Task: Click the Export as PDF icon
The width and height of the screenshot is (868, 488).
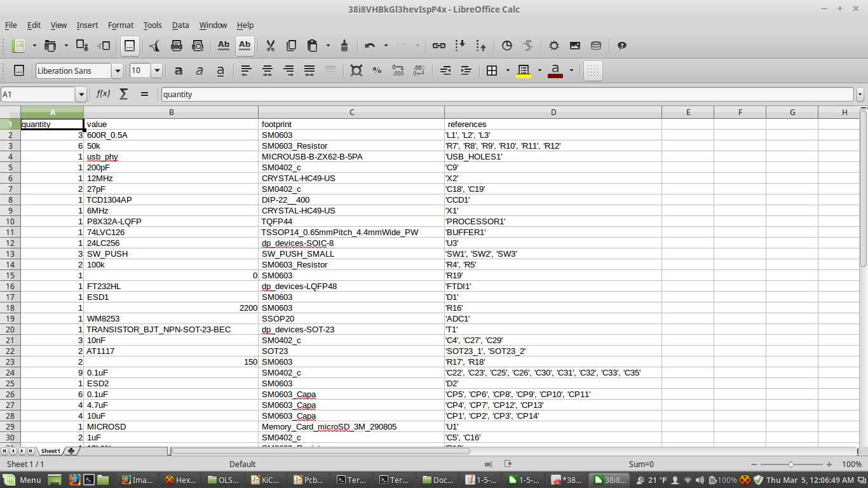Action: 154,46
